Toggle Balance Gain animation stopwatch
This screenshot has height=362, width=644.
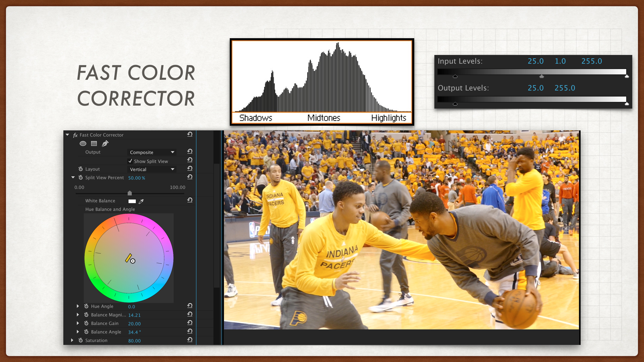[x=86, y=323]
